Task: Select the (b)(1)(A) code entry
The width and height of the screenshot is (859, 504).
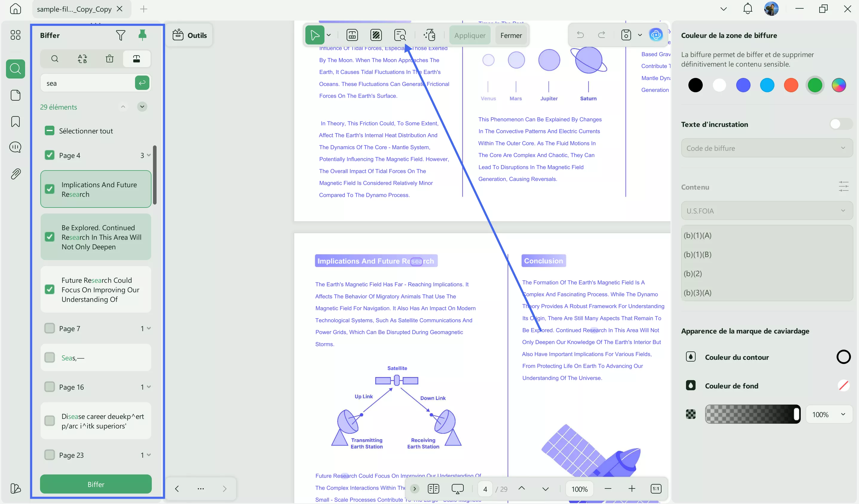Action: pyautogui.click(x=767, y=235)
